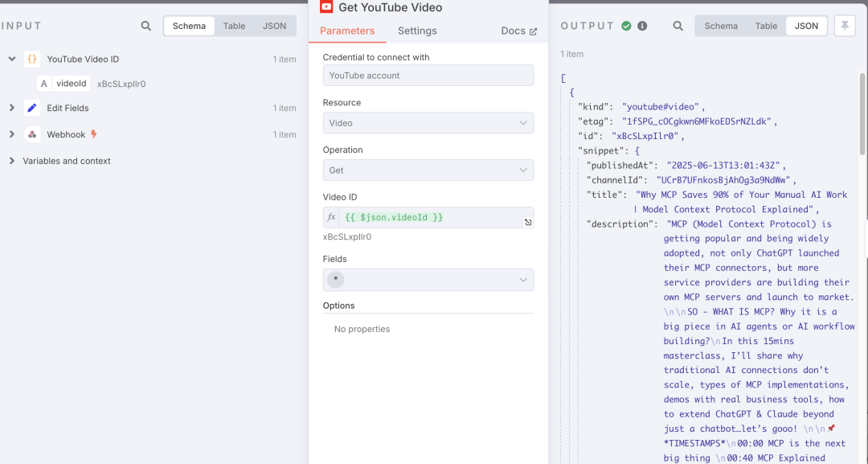Click the Webhook node icon
This screenshot has width=868, height=464.
click(x=32, y=134)
